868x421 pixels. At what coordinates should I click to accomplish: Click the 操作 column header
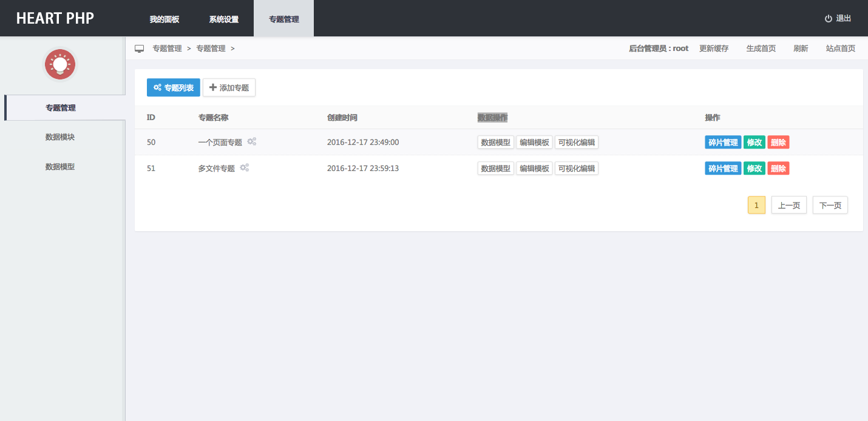(x=713, y=118)
